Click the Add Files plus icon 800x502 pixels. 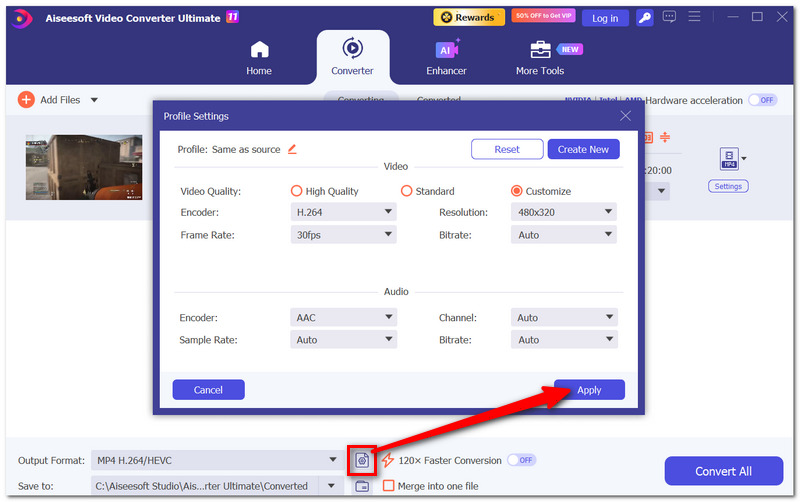pos(26,99)
